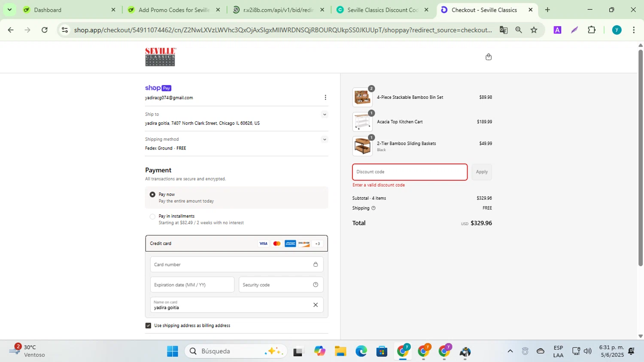Open Microsoft Store from the taskbar
The width and height of the screenshot is (644, 362).
(382, 351)
